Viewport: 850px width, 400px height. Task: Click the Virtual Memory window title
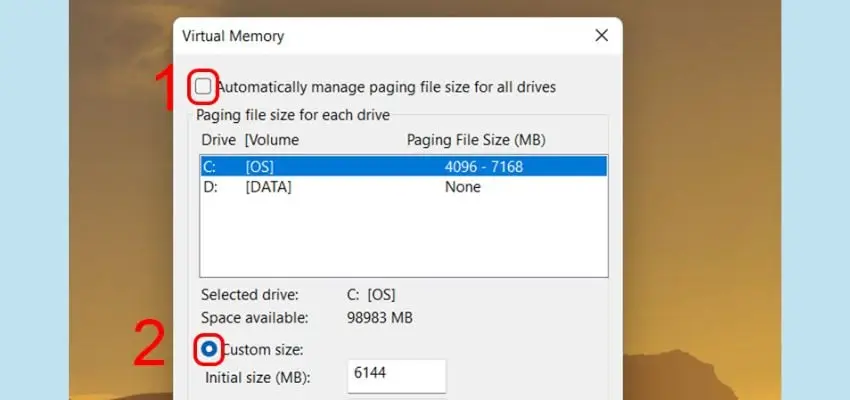233,36
